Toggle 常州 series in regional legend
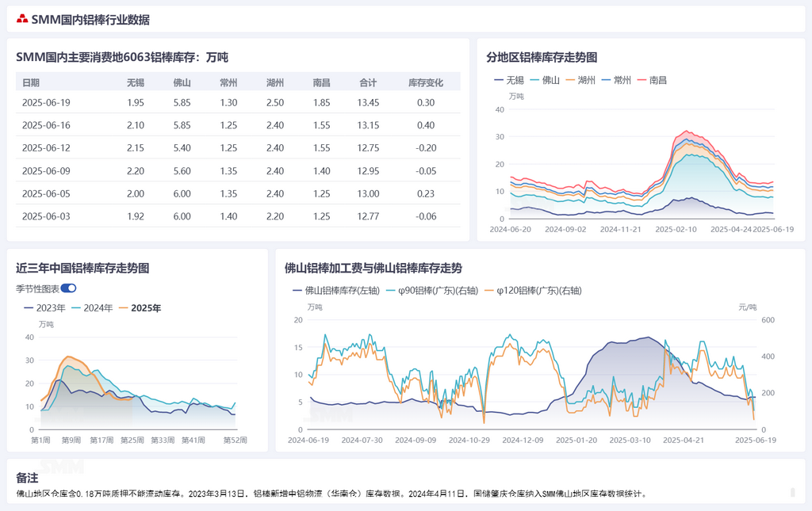812x511 pixels. point(616,80)
